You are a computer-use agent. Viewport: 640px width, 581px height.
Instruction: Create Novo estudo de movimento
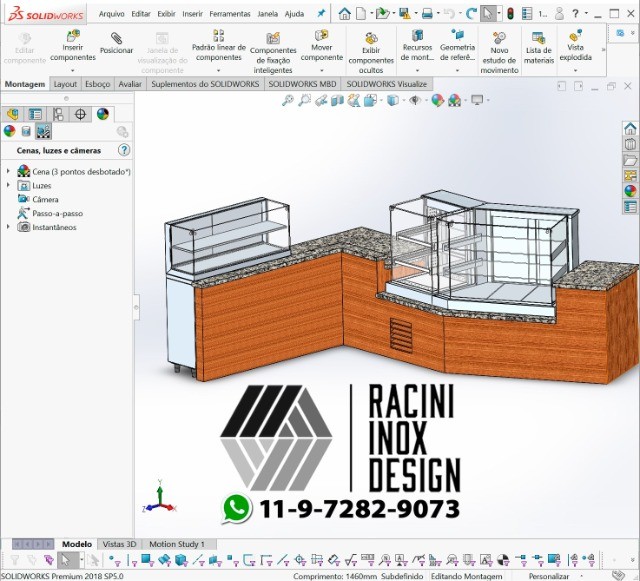(x=499, y=53)
